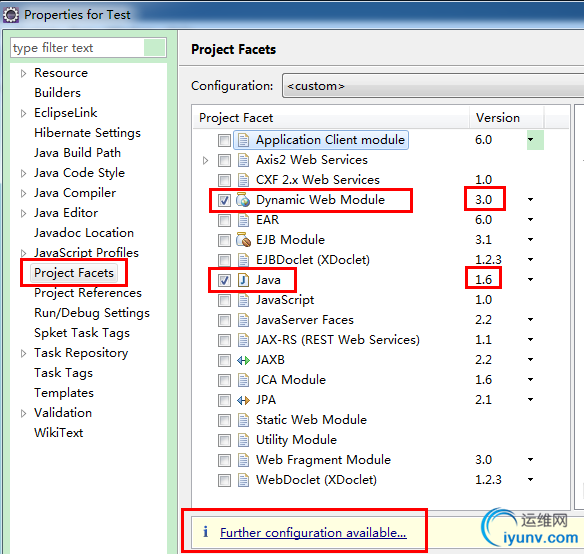Enable the Application Client module checkbox
Image resolution: width=584 pixels, height=554 pixels.
224,140
